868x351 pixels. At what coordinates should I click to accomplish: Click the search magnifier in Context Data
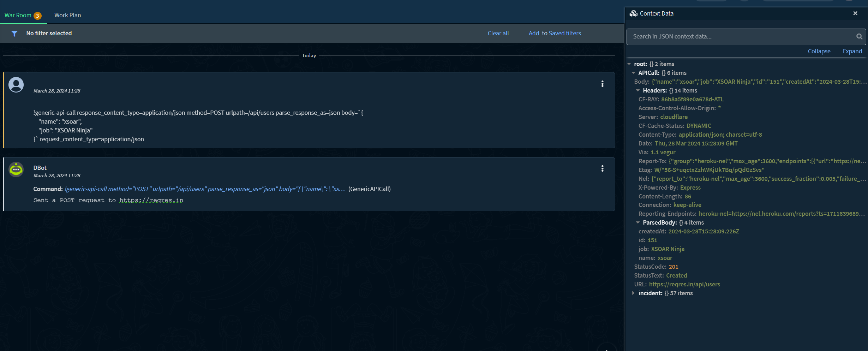point(859,37)
